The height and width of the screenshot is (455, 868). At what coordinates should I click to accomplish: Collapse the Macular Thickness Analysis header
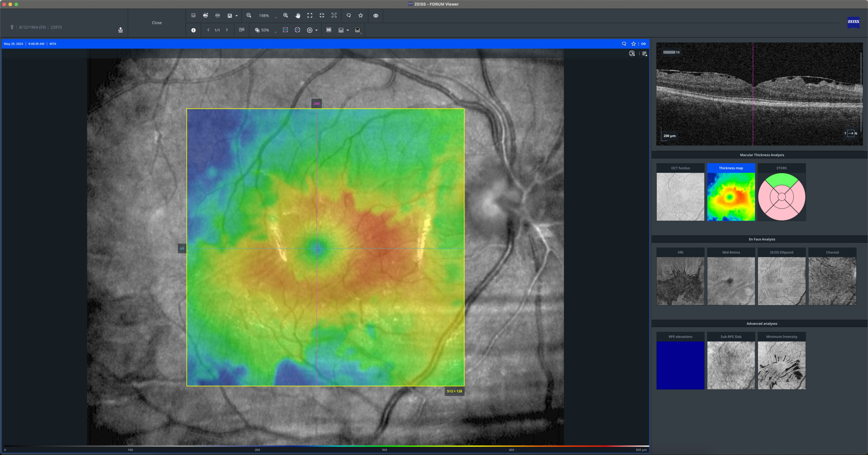[x=759, y=155]
